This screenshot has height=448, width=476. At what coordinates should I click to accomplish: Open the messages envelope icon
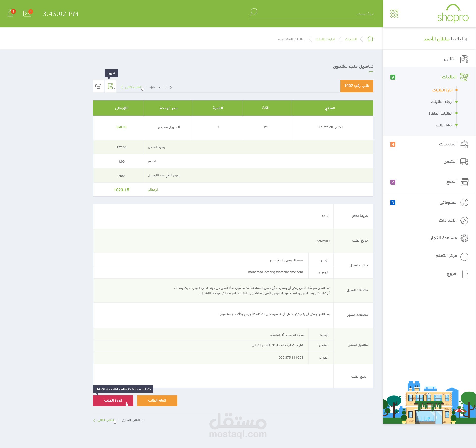tap(27, 13)
